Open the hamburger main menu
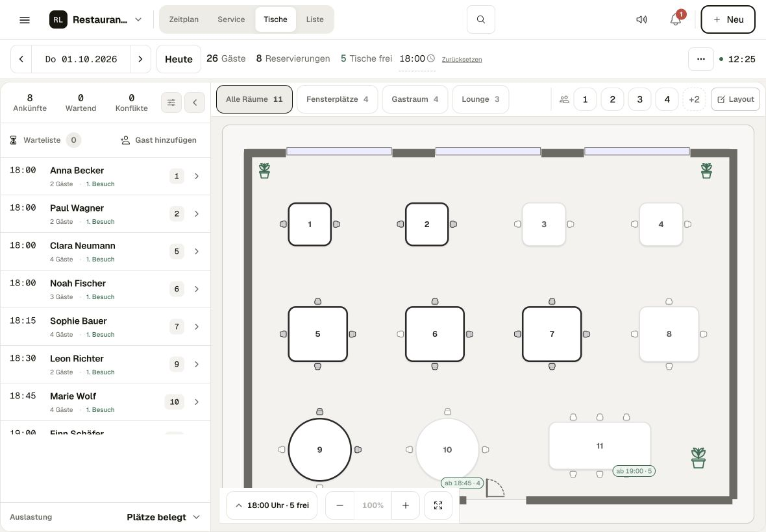The height and width of the screenshot is (532, 766). click(x=25, y=19)
